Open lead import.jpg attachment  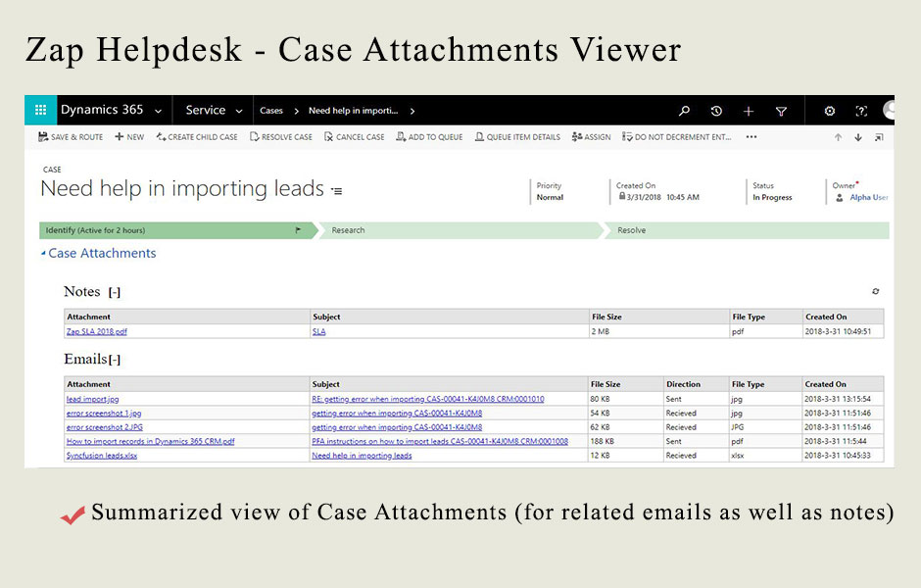92,399
